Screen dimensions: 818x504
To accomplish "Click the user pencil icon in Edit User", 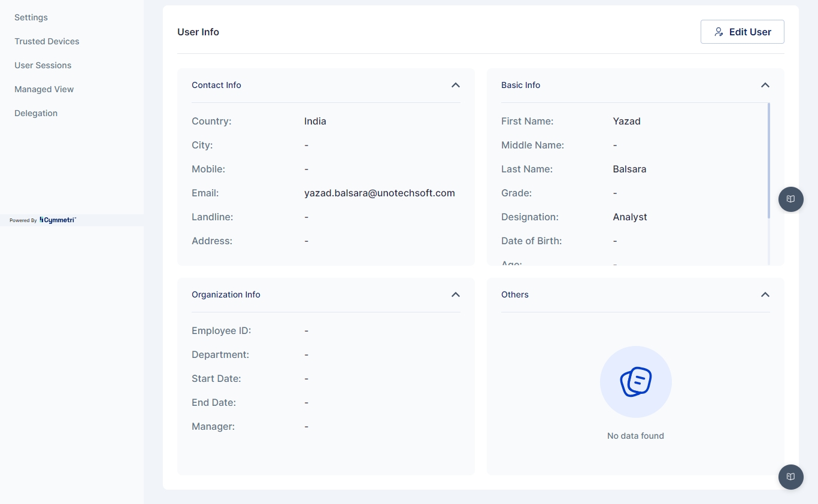I will point(719,32).
